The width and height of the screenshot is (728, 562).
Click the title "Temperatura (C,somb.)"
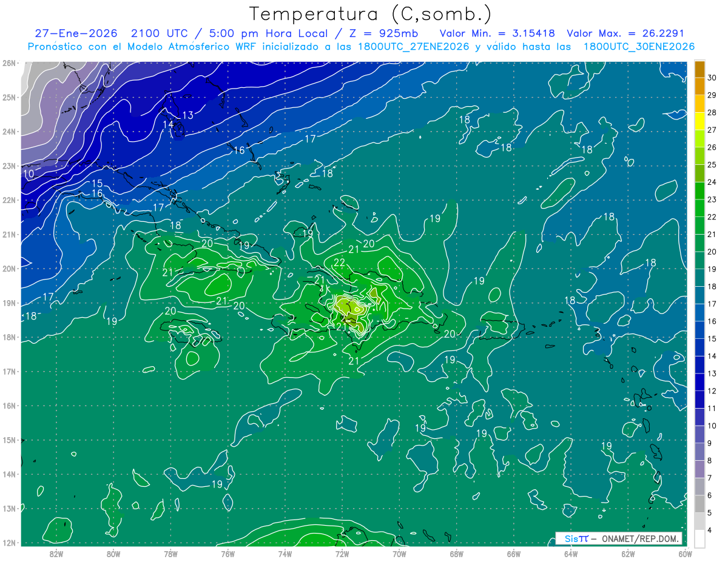pyautogui.click(x=370, y=14)
